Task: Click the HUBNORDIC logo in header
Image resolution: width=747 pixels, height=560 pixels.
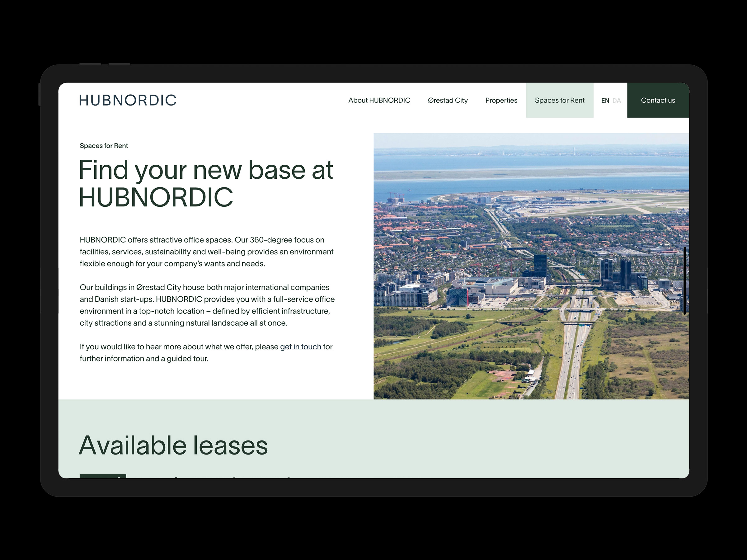Action: click(x=128, y=100)
